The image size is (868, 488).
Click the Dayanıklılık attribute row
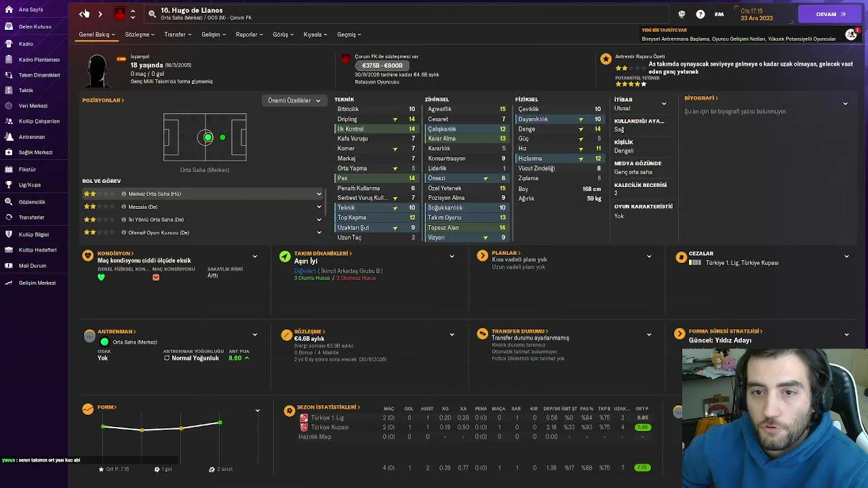coord(559,119)
